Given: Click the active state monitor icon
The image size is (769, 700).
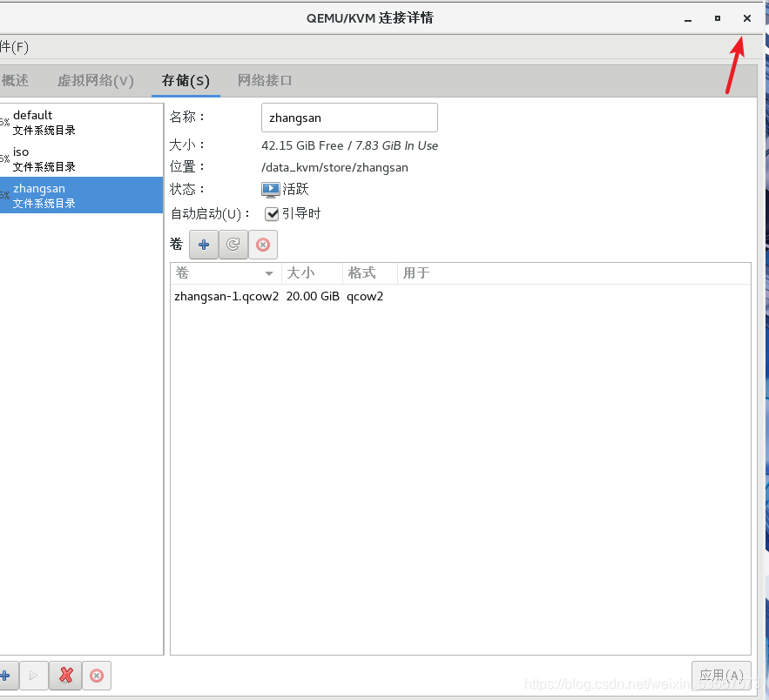Looking at the screenshot, I should (270, 190).
